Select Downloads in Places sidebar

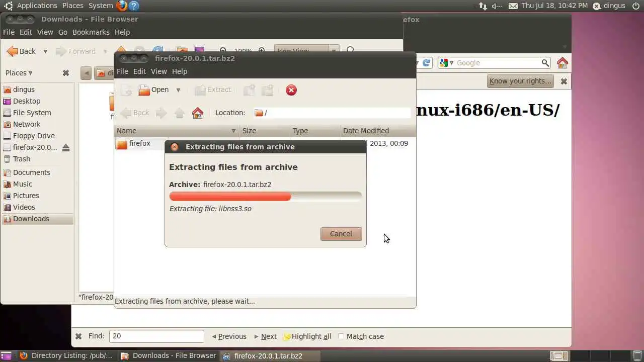(38, 219)
